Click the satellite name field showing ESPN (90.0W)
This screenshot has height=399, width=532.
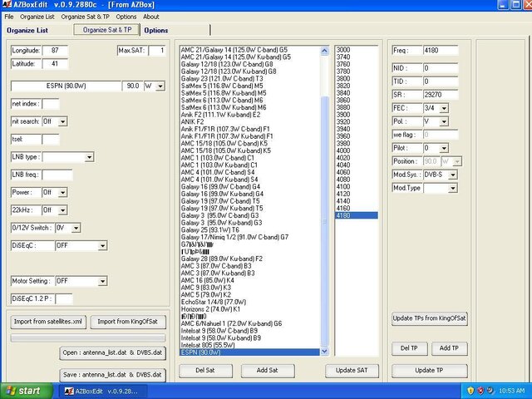pyautogui.click(x=66, y=86)
